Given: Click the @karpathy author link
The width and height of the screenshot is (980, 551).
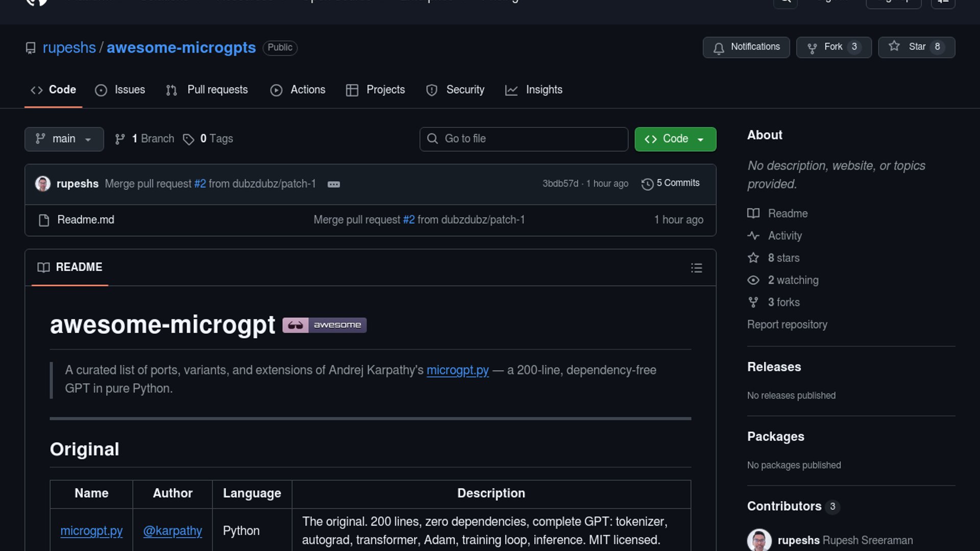Looking at the screenshot, I should click(x=173, y=531).
